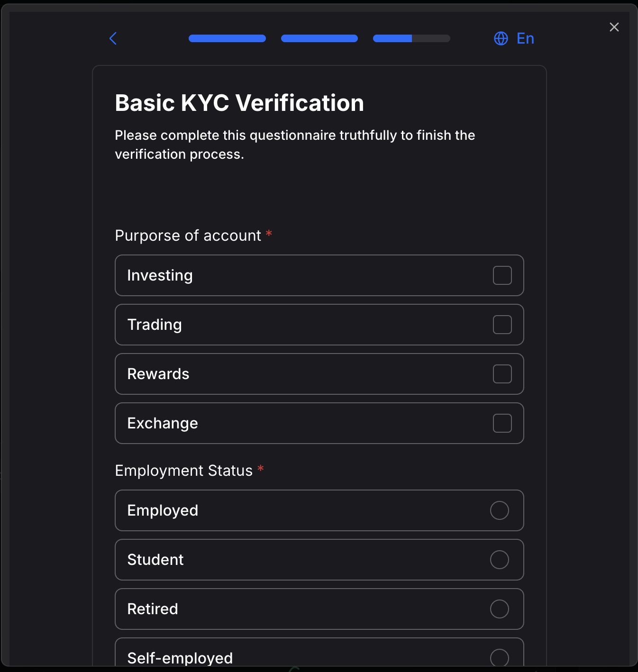Tick the Trading checkbox
This screenshot has height=672, width=638.
click(502, 325)
